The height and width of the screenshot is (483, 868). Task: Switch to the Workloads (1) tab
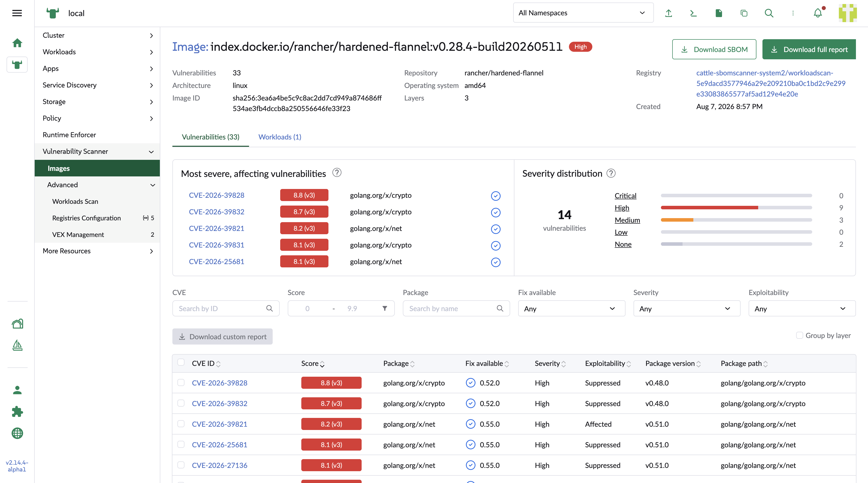[x=280, y=137]
